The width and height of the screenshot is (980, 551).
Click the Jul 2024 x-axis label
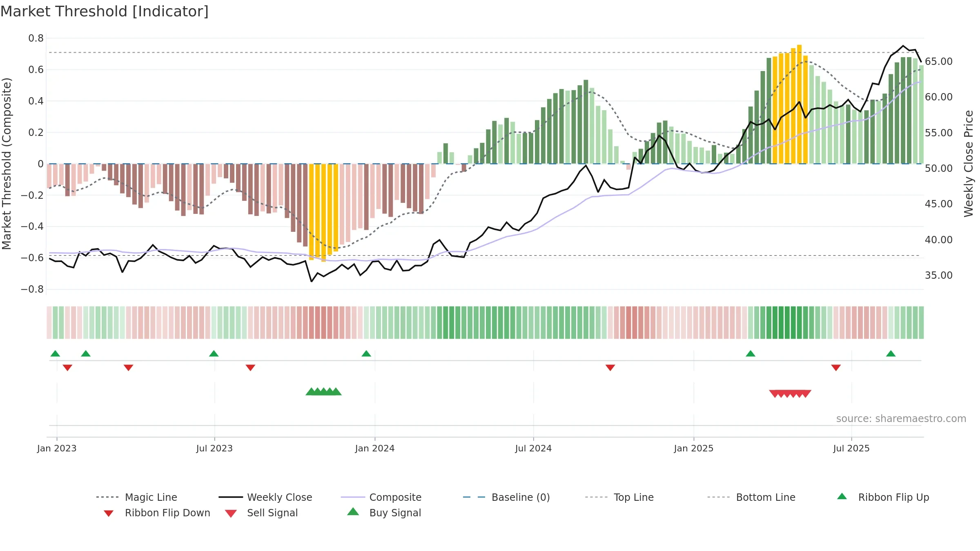[533, 449]
